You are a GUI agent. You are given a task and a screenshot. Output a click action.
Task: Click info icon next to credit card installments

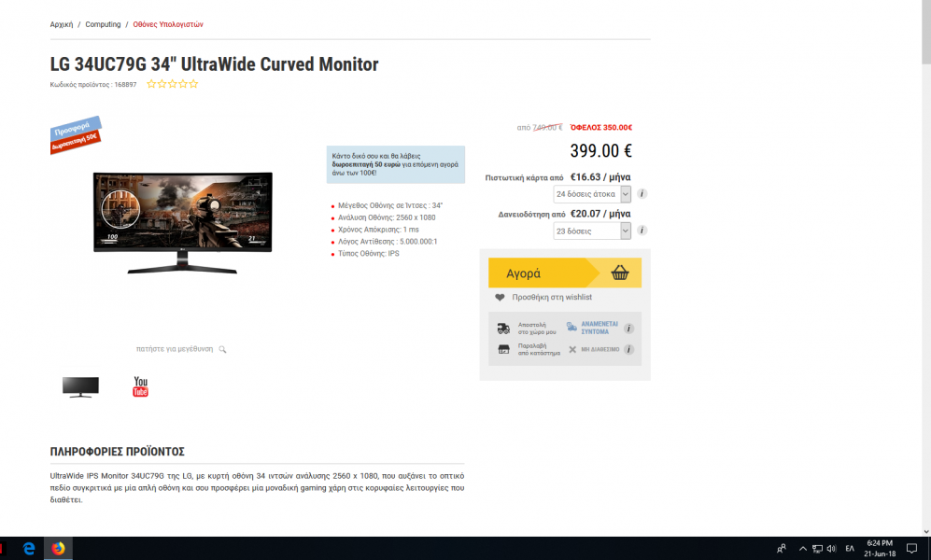(x=642, y=193)
